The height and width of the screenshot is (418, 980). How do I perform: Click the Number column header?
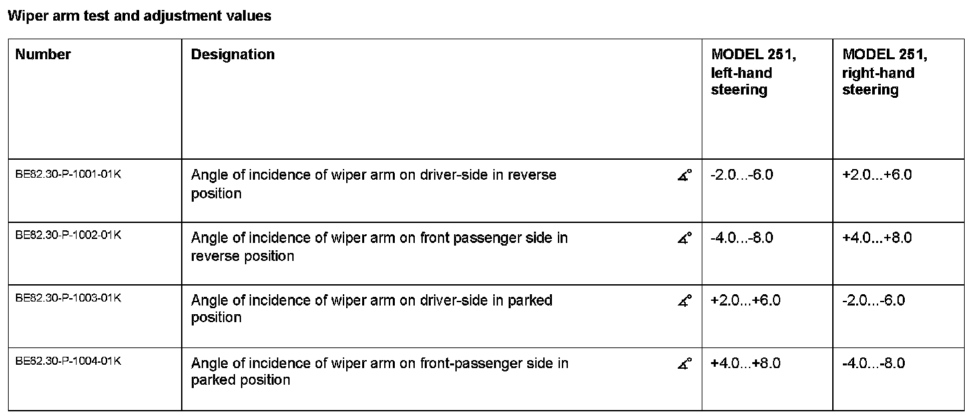(43, 55)
